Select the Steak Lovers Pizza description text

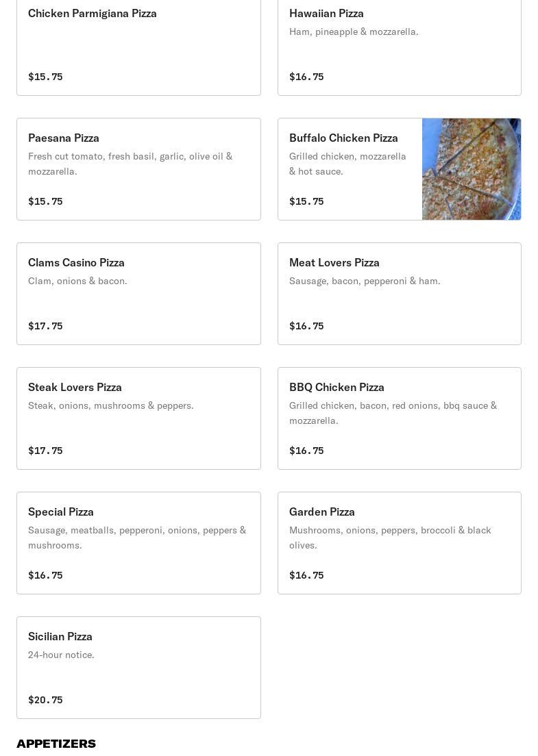(111, 405)
